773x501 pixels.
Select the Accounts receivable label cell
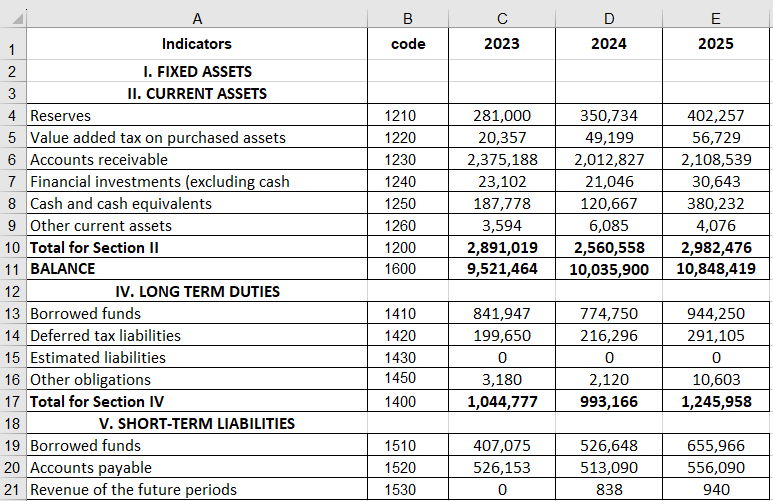coord(196,159)
